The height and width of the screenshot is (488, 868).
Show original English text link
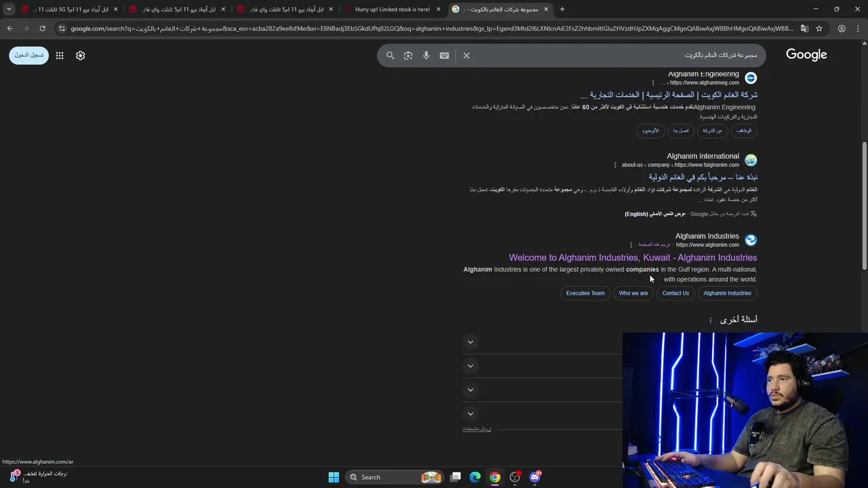(655, 214)
